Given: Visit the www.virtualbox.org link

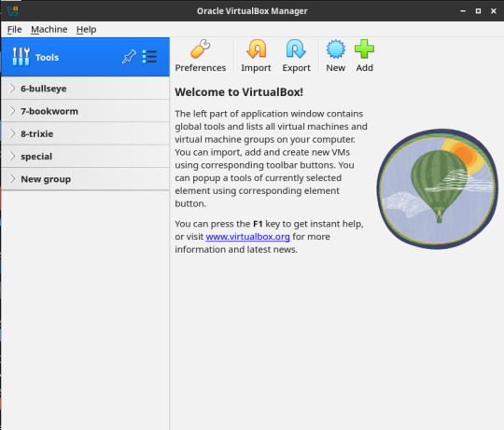Looking at the screenshot, I should click(247, 237).
